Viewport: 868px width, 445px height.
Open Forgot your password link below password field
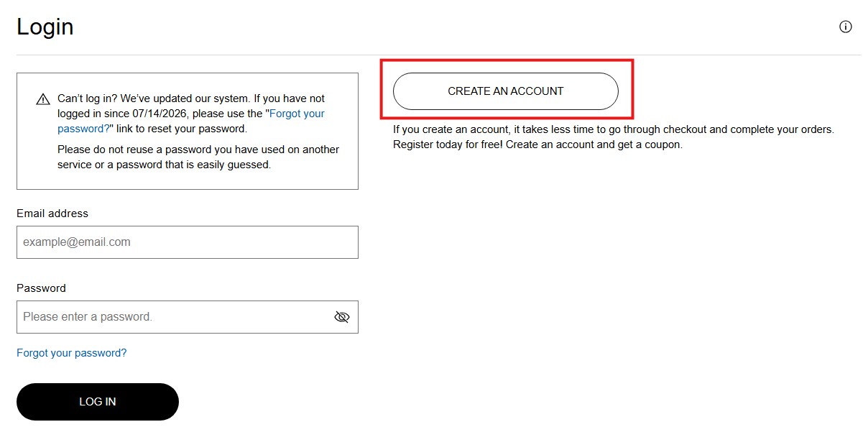72,353
